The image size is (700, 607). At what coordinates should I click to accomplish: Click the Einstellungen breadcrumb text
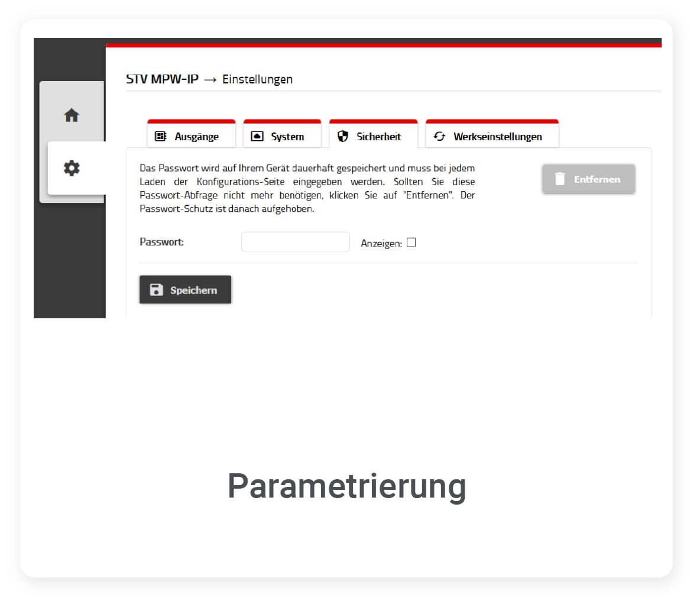tap(257, 79)
